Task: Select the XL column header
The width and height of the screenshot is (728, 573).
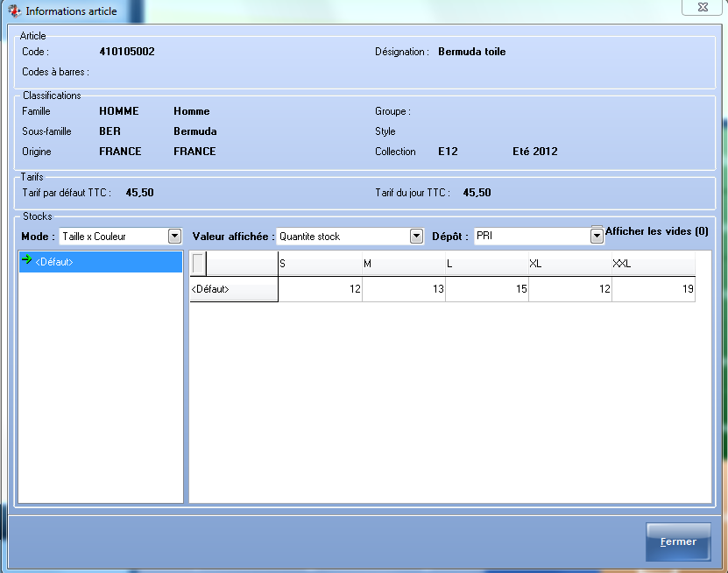Action: (569, 264)
